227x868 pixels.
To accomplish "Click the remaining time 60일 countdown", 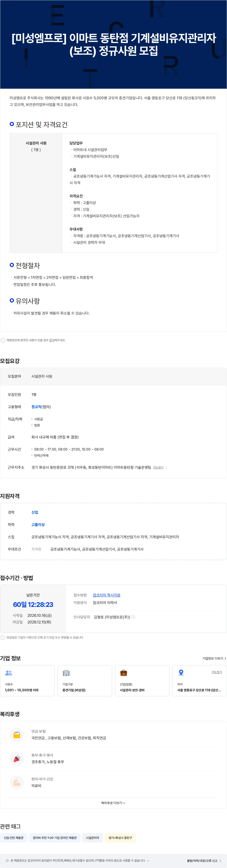I will [x=33, y=605].
